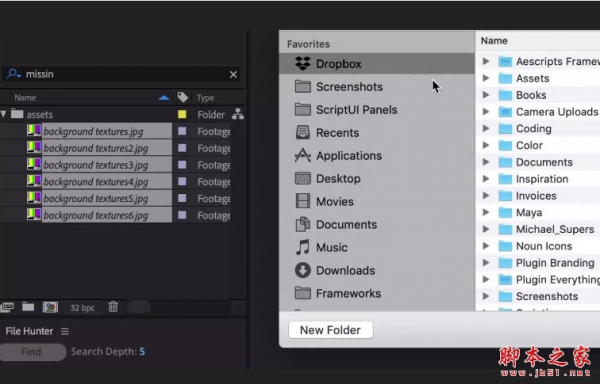The image size is (600, 384).
Task: Click the yellow label of assets folder
Action: click(182, 114)
